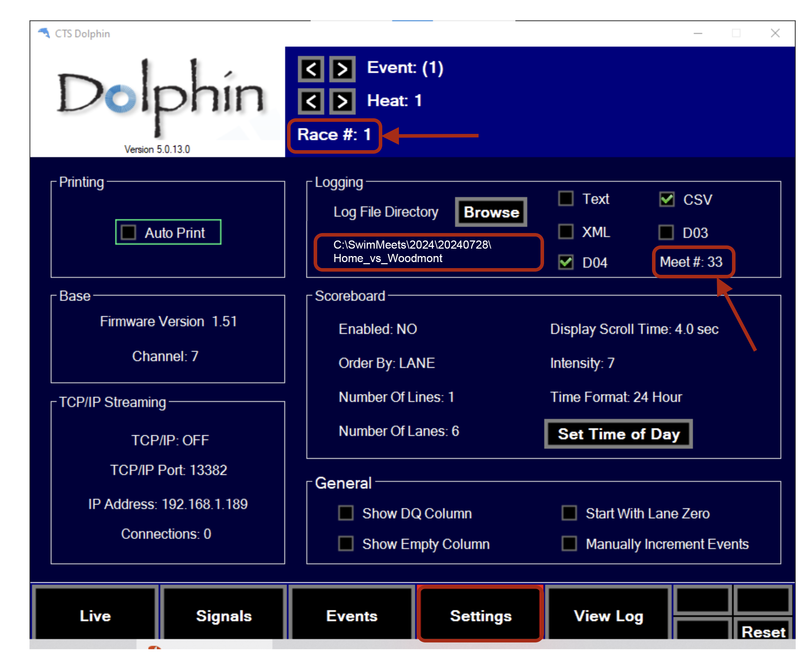Click Order By: LANE setting

(387, 363)
